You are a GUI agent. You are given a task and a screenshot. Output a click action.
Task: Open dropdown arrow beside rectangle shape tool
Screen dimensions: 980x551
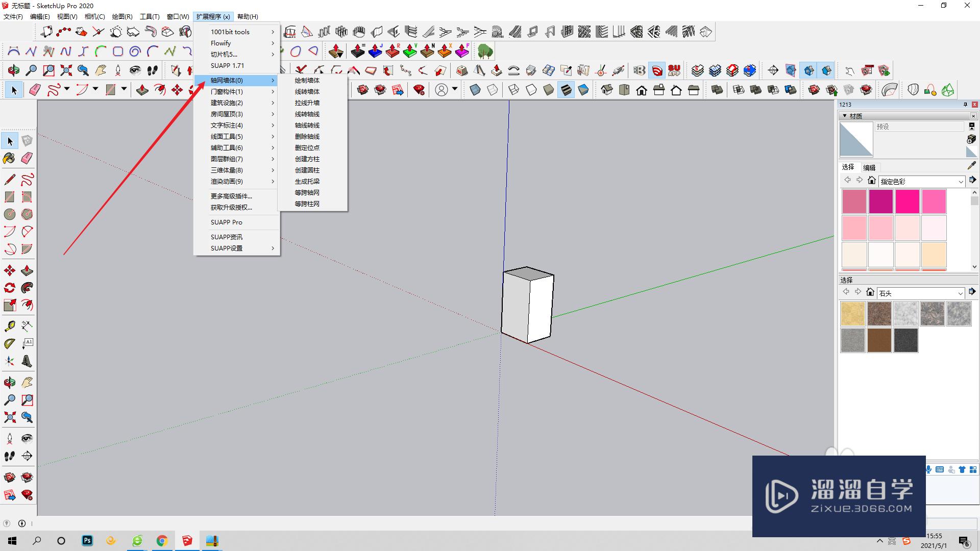click(124, 89)
